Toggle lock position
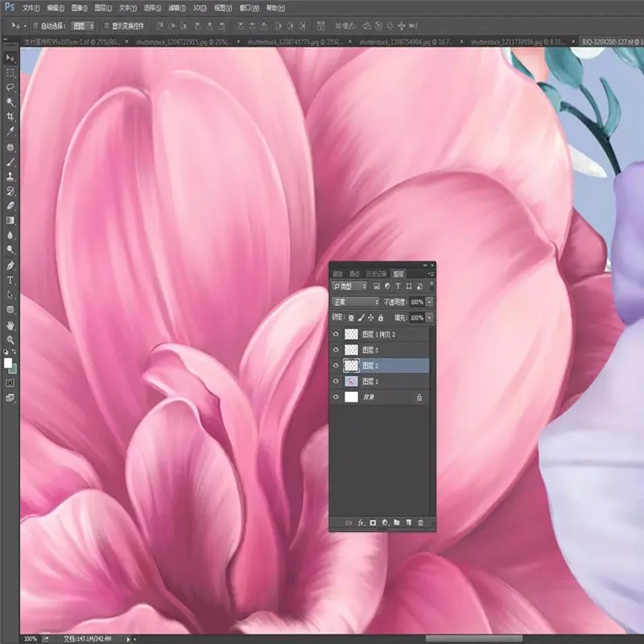 371,318
